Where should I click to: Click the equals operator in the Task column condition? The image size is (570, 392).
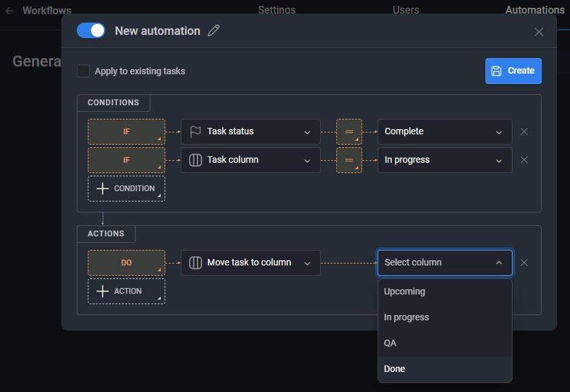pos(349,160)
